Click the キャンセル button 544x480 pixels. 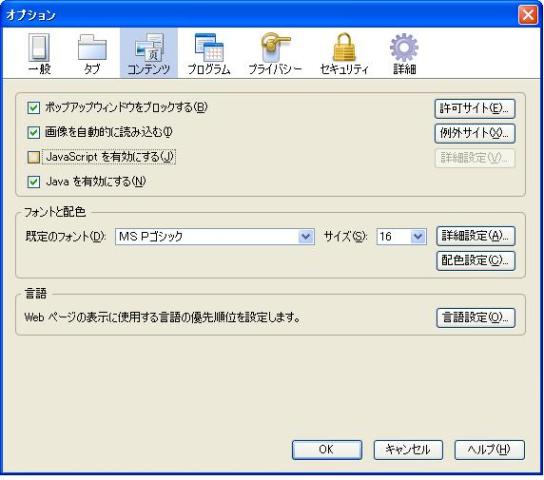click(408, 450)
